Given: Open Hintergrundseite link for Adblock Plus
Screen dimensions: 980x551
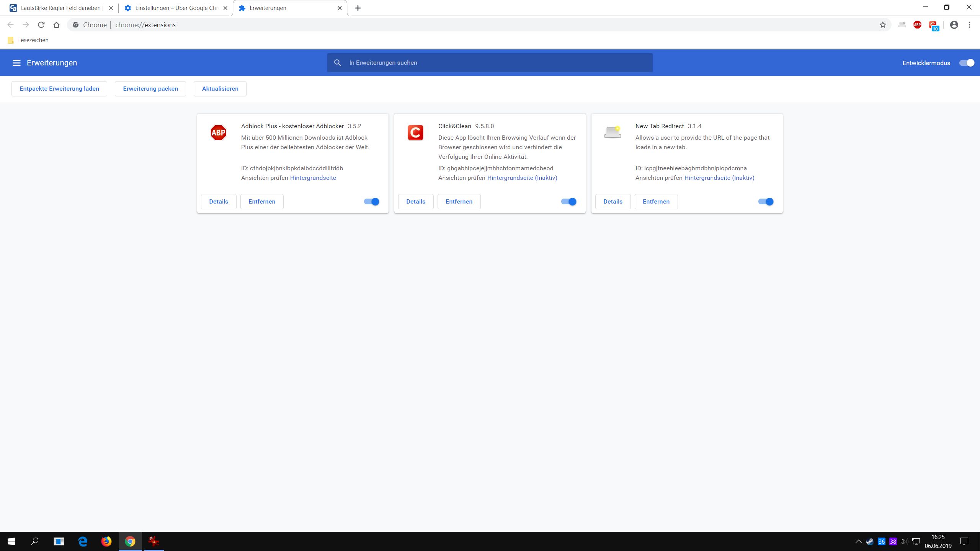Looking at the screenshot, I should click(x=313, y=178).
